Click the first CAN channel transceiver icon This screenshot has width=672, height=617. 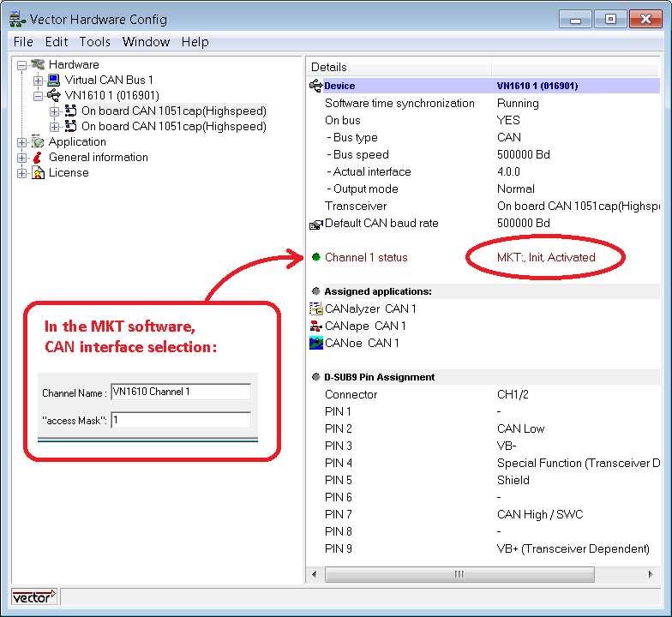[x=70, y=111]
